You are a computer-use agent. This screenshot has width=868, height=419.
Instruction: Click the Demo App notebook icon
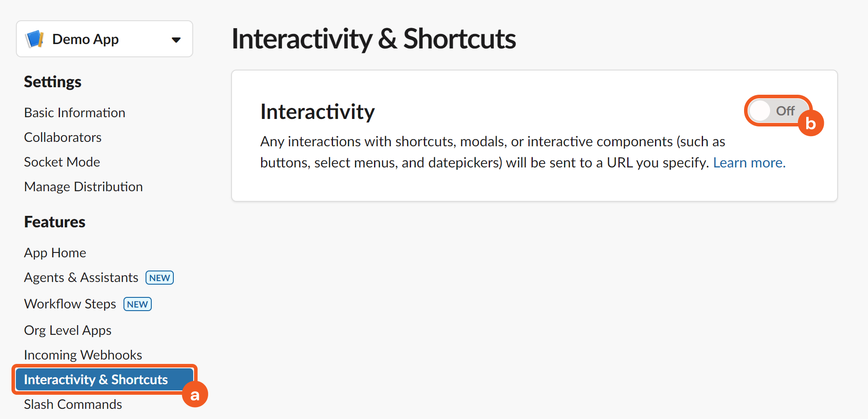(x=35, y=39)
